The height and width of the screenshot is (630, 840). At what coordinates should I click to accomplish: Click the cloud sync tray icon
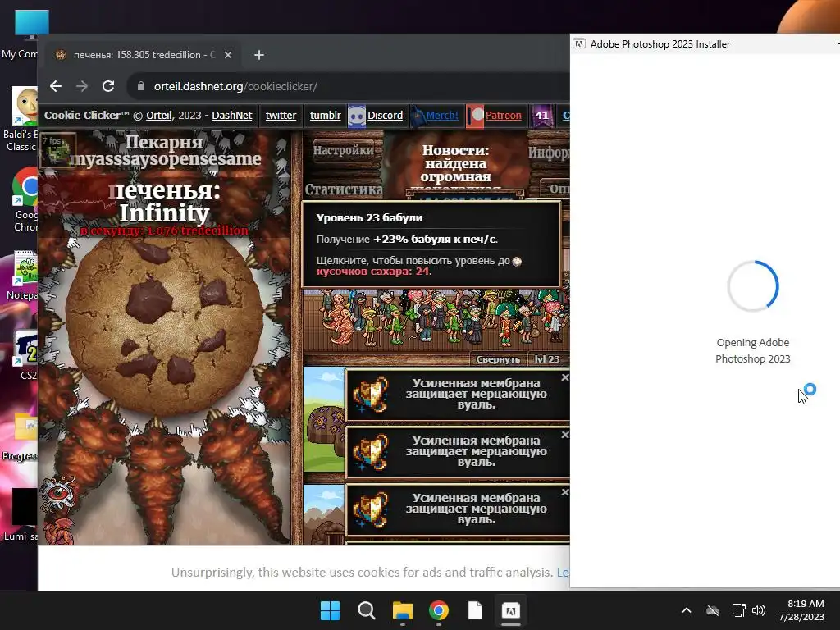coord(713,610)
